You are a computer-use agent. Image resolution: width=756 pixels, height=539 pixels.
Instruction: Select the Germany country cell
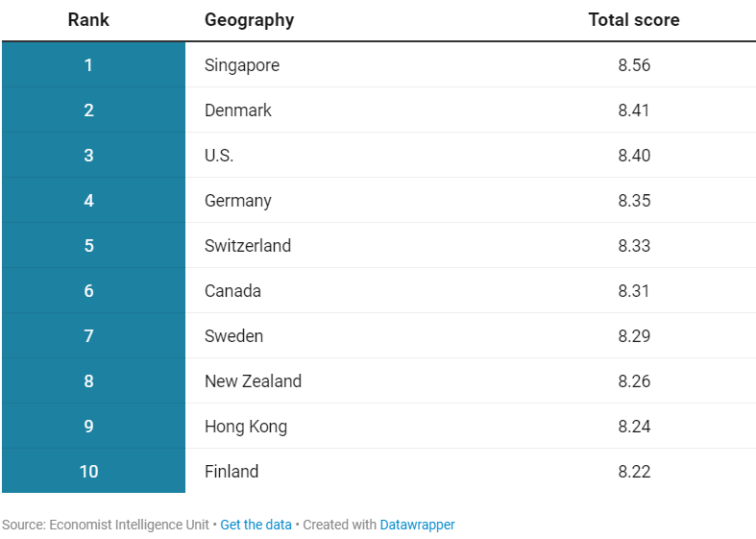238,201
